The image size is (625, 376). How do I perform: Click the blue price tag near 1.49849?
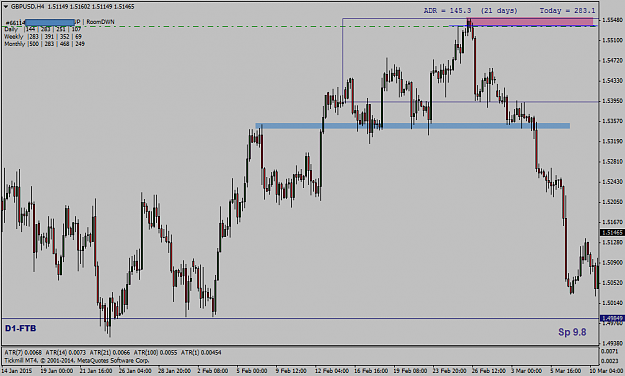tap(612, 318)
